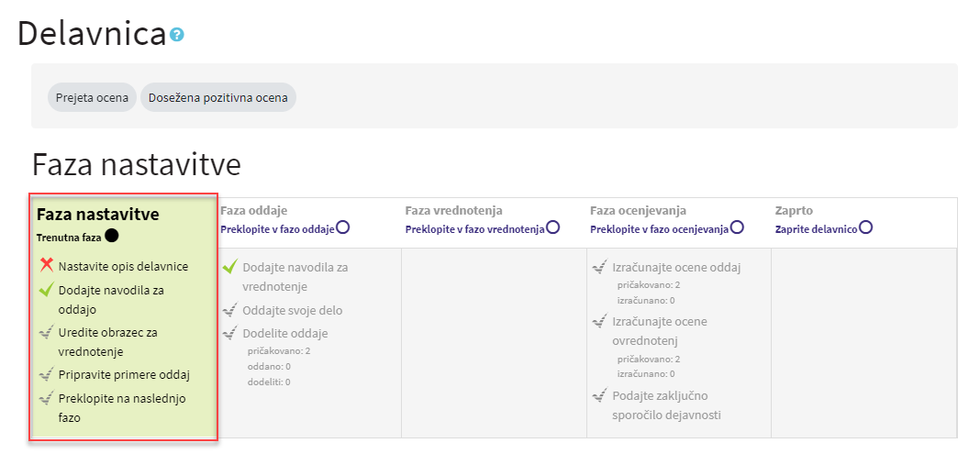
Task: Open the Prejeta ocena tab
Action: 92,97
